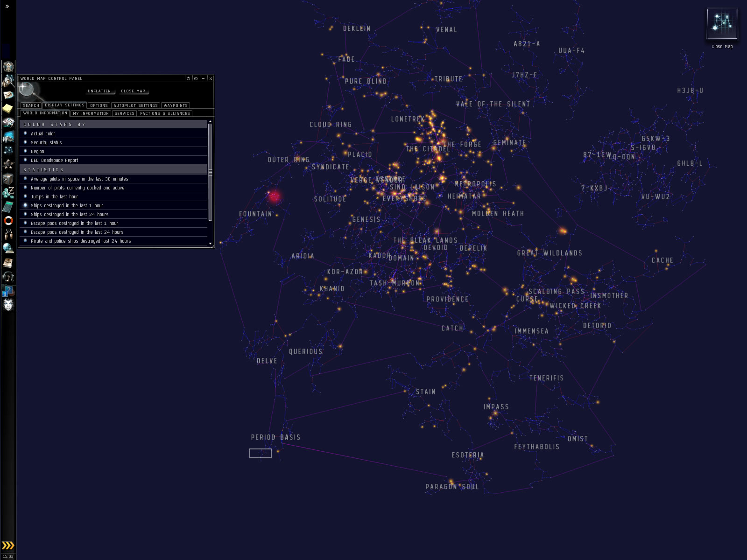747x560 pixels.
Task: Click the Period Basis region label
Action: pos(275,437)
